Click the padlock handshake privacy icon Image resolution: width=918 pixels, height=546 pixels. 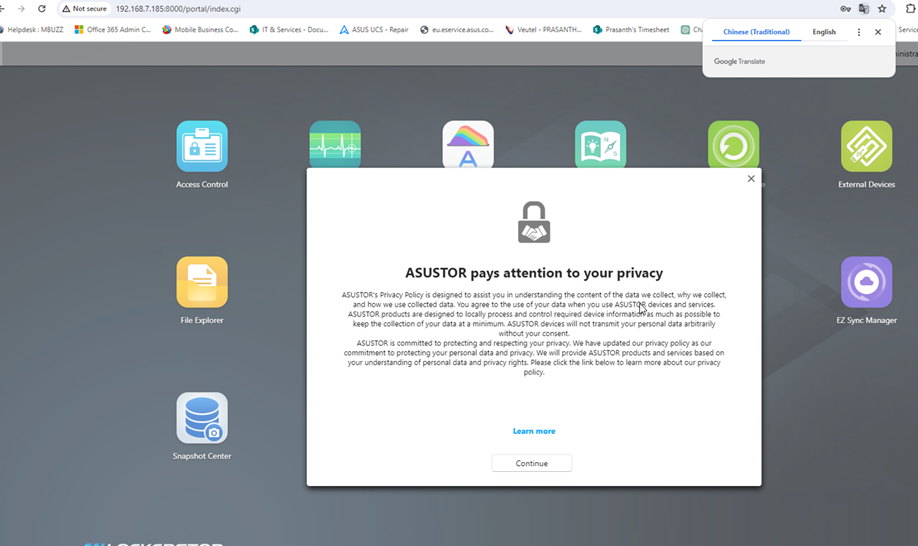click(x=534, y=222)
